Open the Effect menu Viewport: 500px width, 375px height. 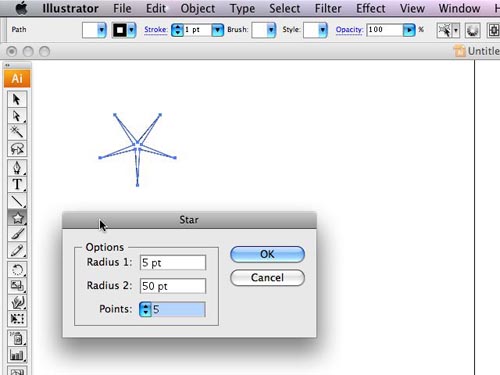(371, 8)
